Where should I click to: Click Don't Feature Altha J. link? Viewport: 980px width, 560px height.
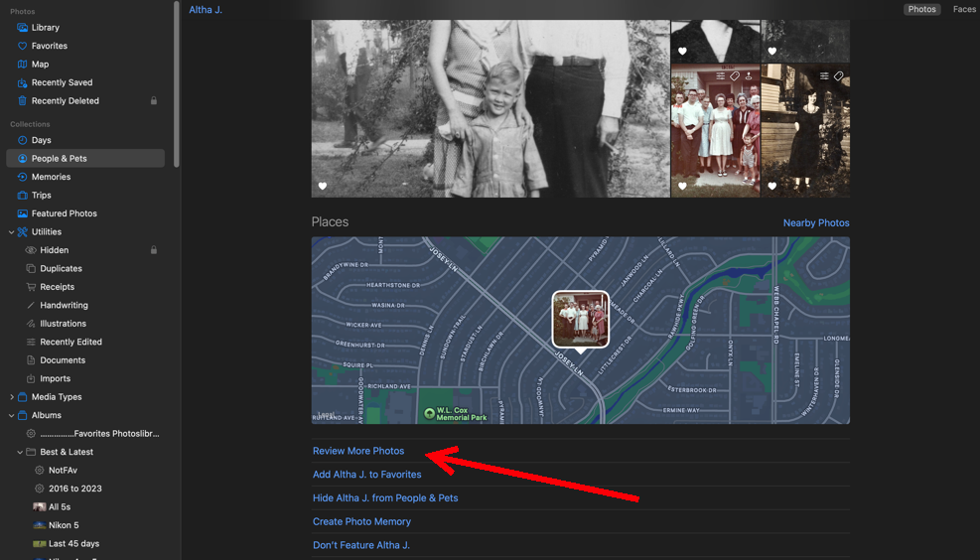point(361,545)
